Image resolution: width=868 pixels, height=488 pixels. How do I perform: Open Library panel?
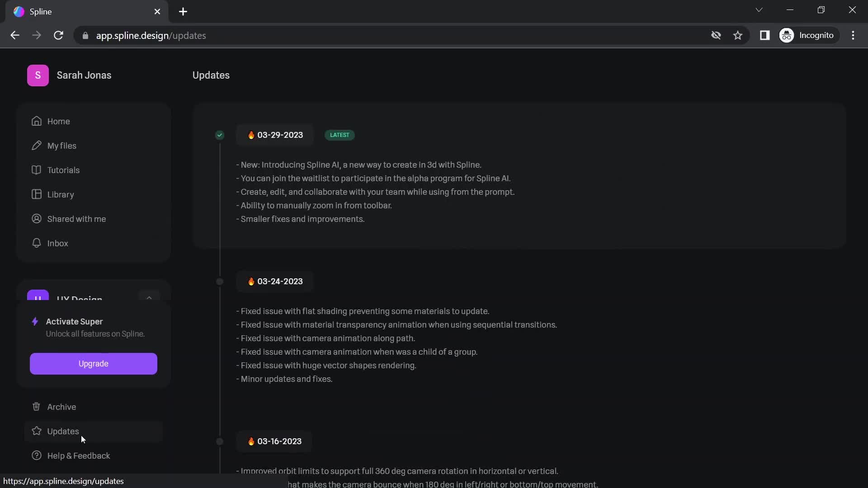(61, 194)
